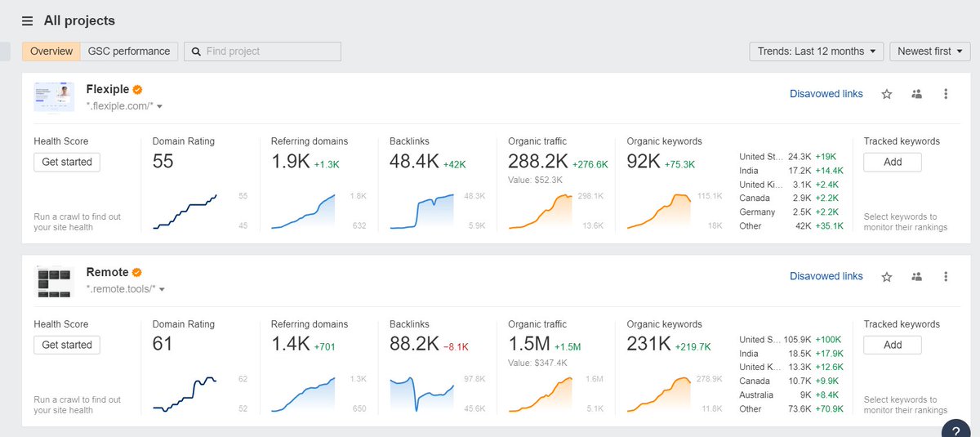Add tracked keywords for Remote
Viewport: 980px width, 437px height.
tap(893, 345)
